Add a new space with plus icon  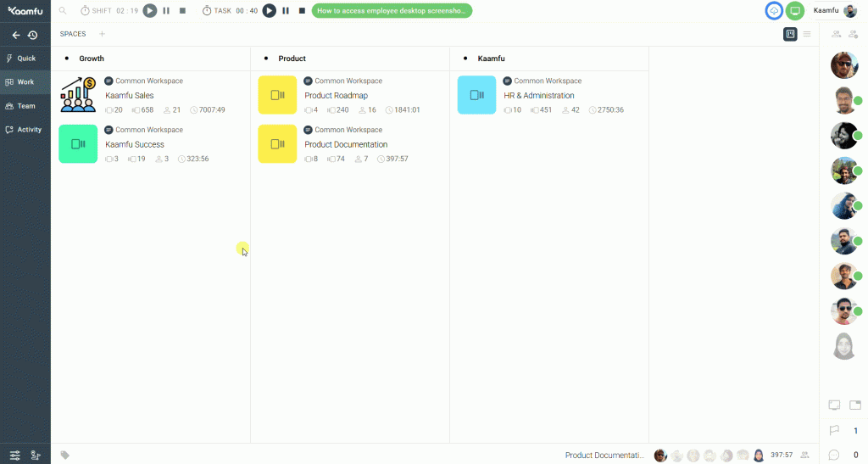103,35
